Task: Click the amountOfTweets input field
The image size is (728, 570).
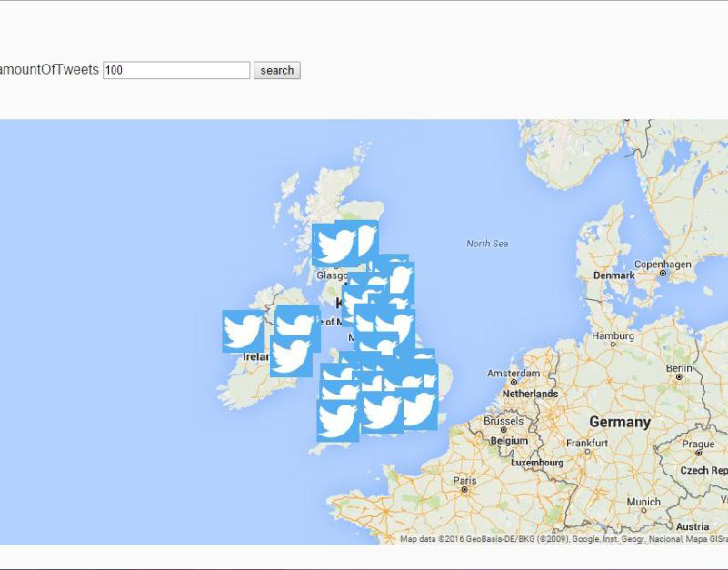Action: [x=176, y=70]
